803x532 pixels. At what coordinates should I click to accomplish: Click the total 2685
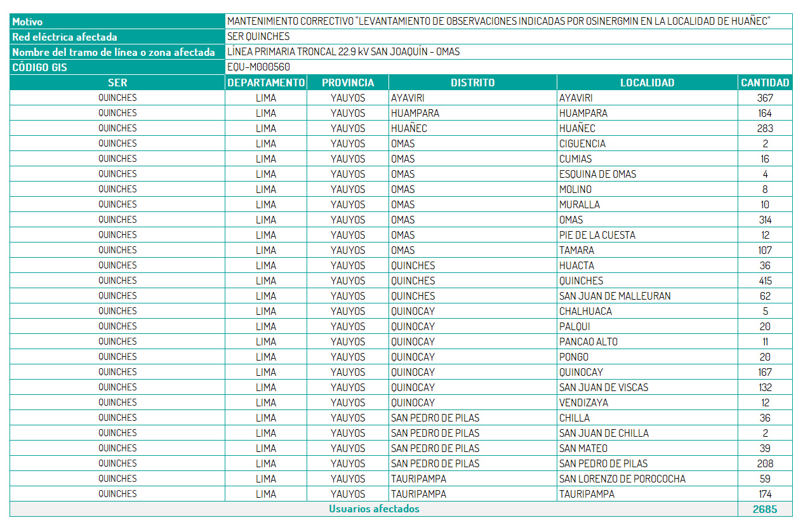[x=765, y=509]
